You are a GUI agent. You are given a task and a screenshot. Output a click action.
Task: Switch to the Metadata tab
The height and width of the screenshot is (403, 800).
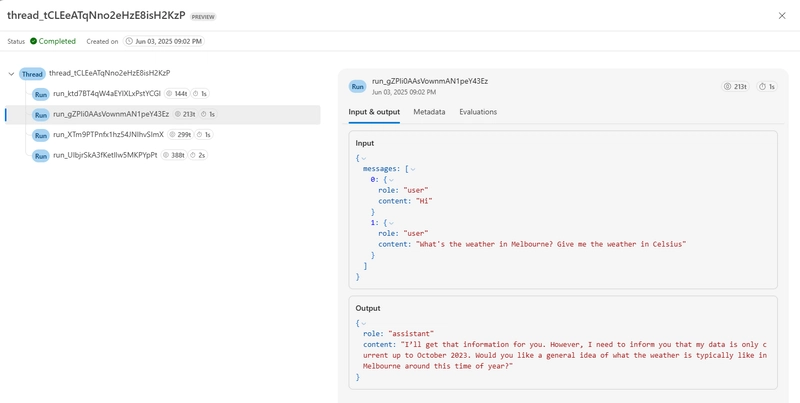[x=429, y=112]
